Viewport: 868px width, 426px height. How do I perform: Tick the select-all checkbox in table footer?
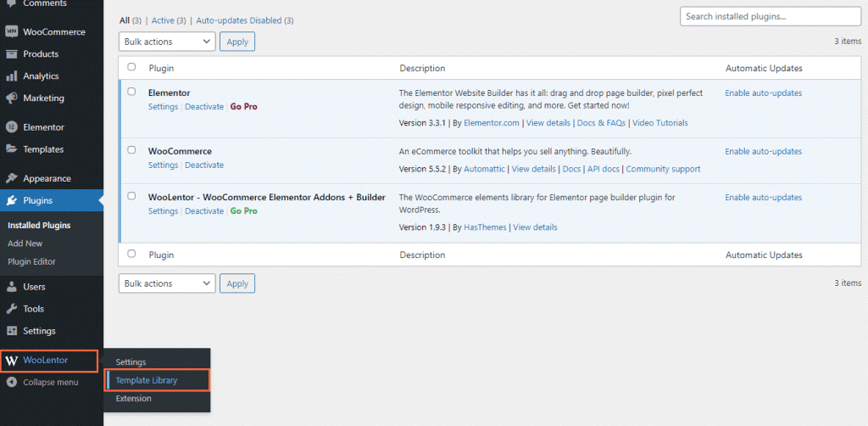(x=131, y=254)
